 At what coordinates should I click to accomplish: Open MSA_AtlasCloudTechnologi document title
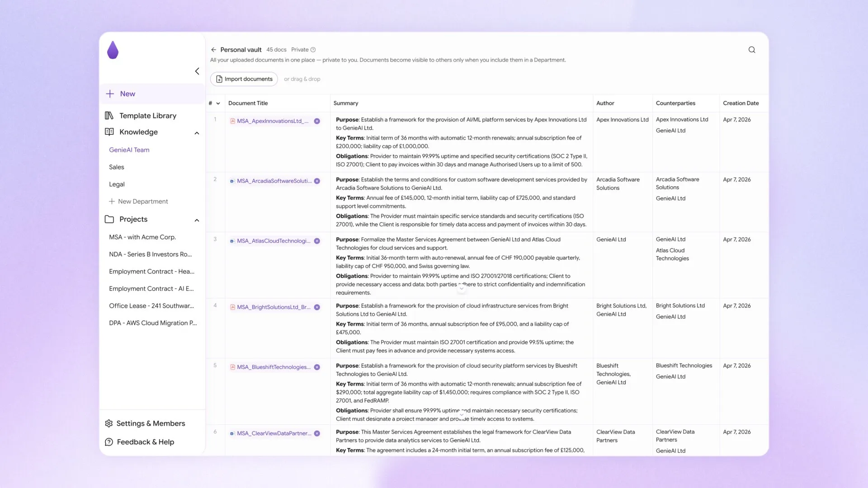coord(274,241)
